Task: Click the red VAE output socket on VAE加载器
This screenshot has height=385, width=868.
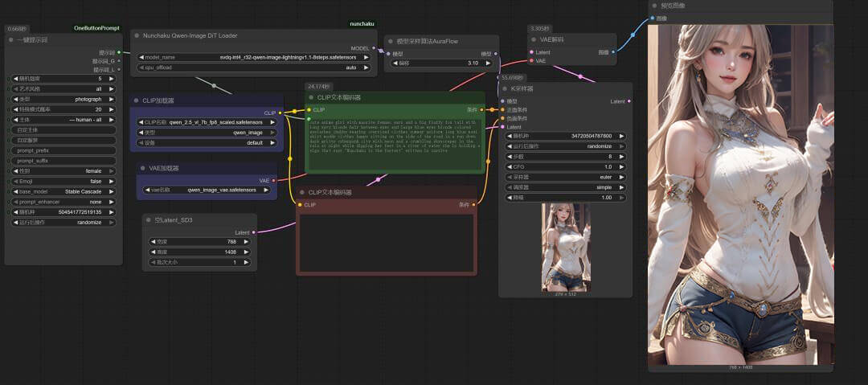Action: point(273,181)
